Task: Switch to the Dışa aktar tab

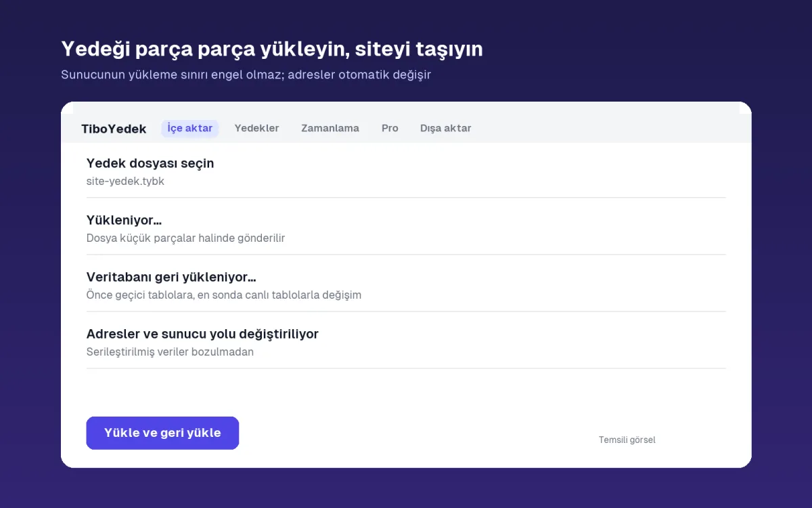Action: [x=445, y=128]
